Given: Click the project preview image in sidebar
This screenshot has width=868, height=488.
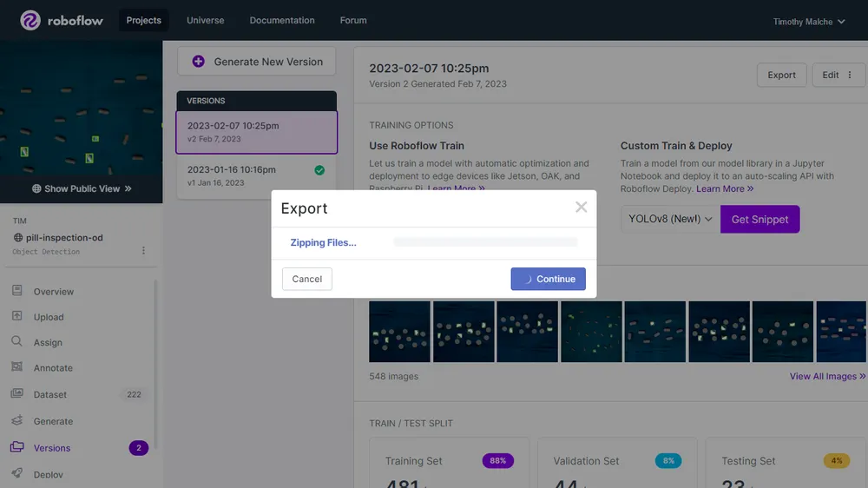Looking at the screenshot, I should pos(82,108).
